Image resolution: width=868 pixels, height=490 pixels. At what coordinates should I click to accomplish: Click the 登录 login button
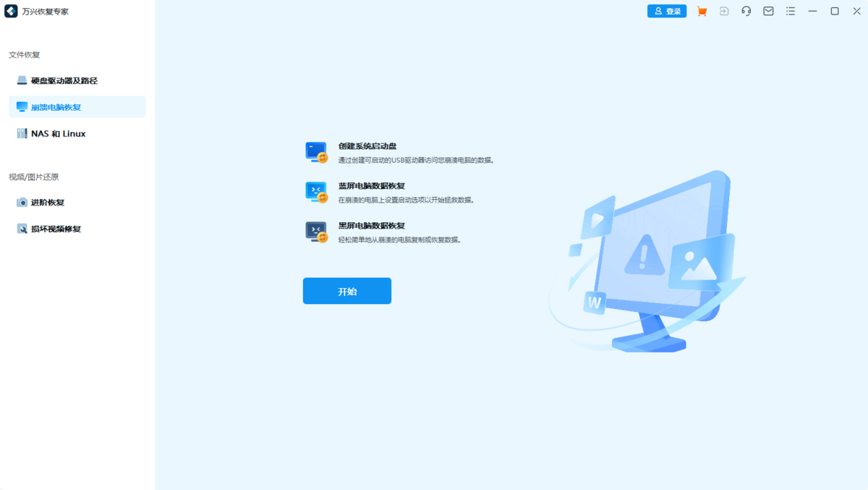[666, 11]
